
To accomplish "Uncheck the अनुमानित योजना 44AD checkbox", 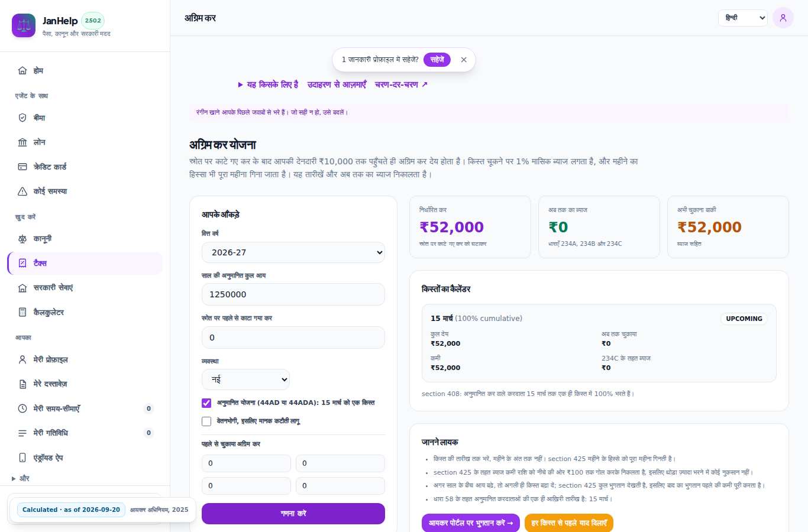I will (x=206, y=403).
